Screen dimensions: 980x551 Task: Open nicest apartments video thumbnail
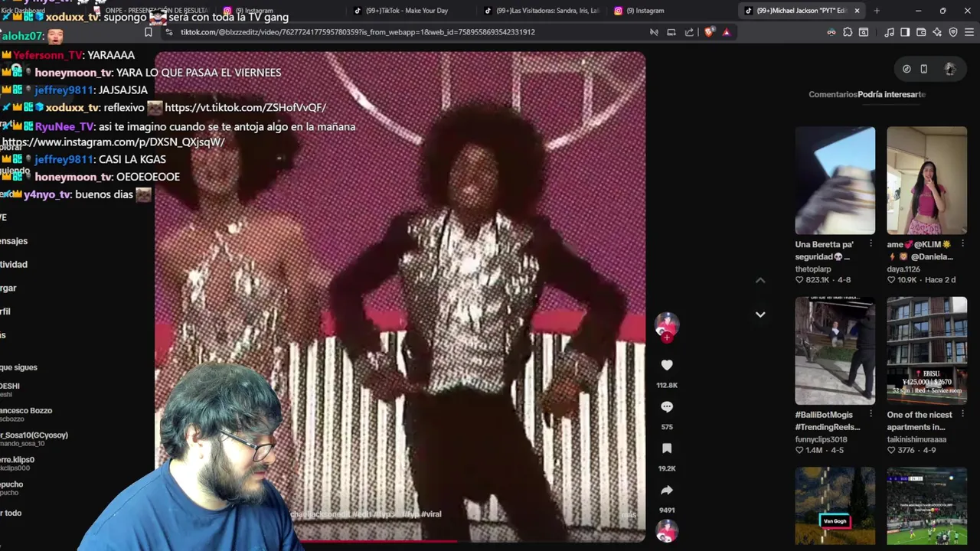tap(926, 350)
